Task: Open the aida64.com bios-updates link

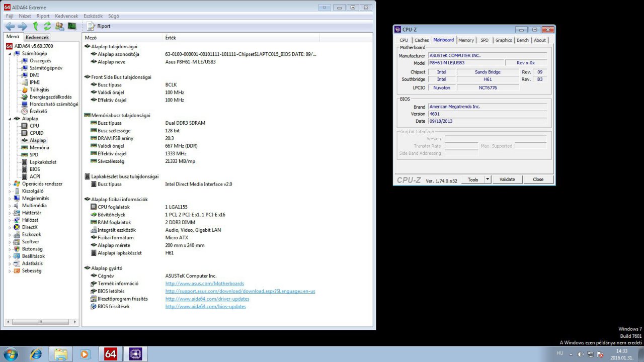Action: tap(206, 306)
